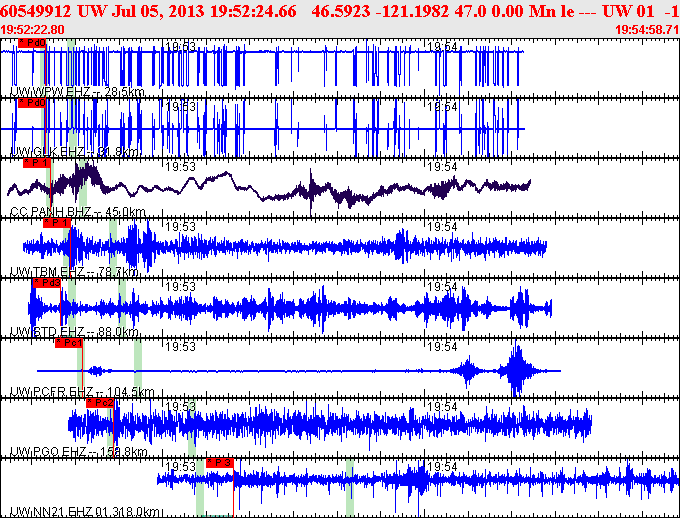This screenshot has height=518, width=680.
Task: Click the red P 3 pick line on NN21 trace
Action: (x=233, y=490)
